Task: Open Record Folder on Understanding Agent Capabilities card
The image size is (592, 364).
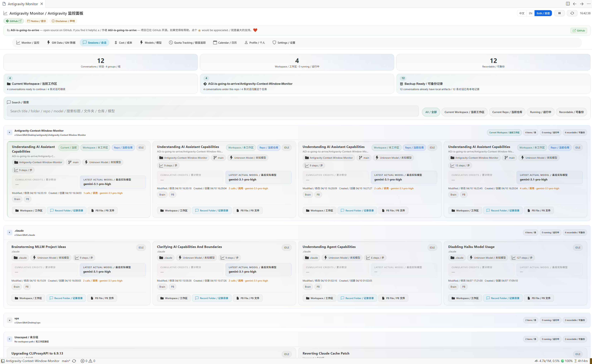Action: point(357,298)
